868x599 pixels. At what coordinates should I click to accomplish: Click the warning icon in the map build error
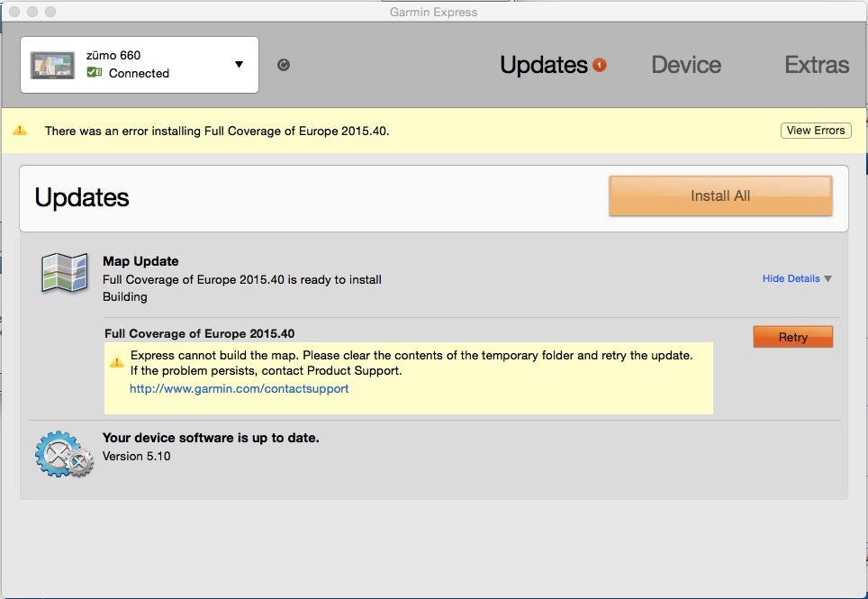pyautogui.click(x=117, y=362)
